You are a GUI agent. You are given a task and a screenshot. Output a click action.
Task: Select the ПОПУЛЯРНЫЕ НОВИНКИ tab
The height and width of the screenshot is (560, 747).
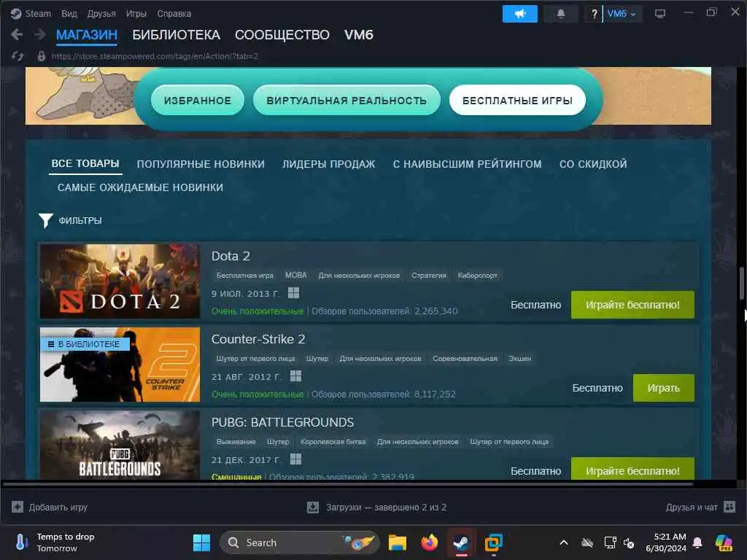[201, 164]
